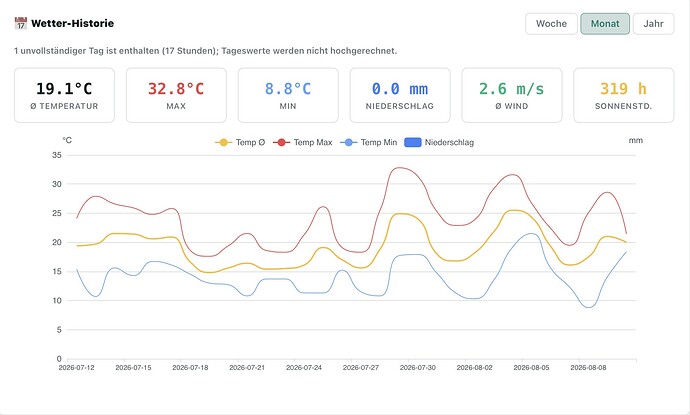Click the mm axis unit label
The height and width of the screenshot is (415, 690).
pos(635,140)
